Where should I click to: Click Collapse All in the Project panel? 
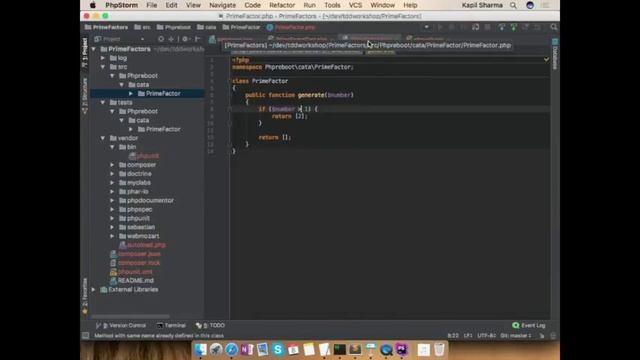[171, 39]
